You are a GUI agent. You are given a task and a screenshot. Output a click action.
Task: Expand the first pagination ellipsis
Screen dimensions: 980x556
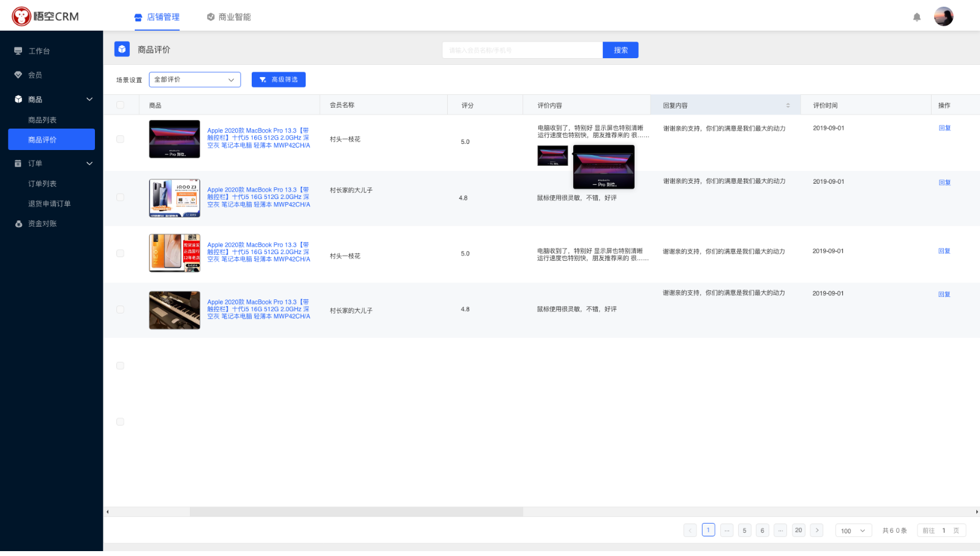coord(726,530)
